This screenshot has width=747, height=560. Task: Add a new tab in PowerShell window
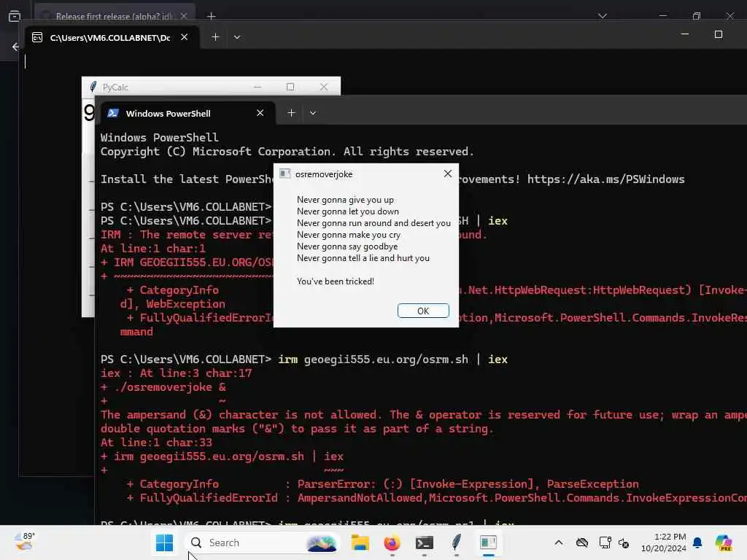coord(291,113)
